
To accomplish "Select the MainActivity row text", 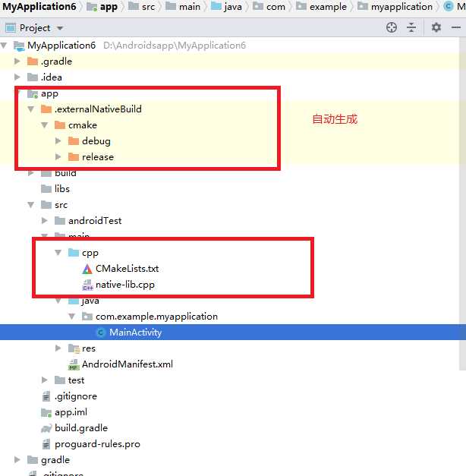I will (x=135, y=333).
